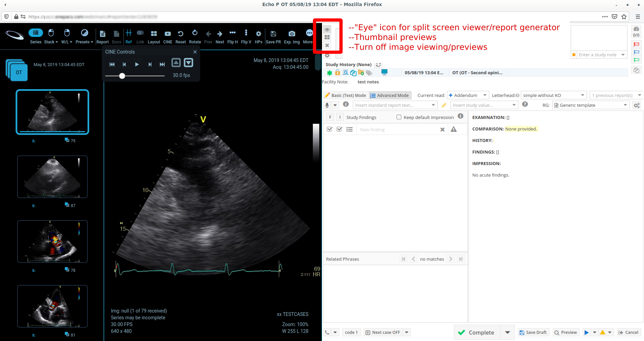Select the color Doppler thumbnail with 78 images

pos(52,241)
